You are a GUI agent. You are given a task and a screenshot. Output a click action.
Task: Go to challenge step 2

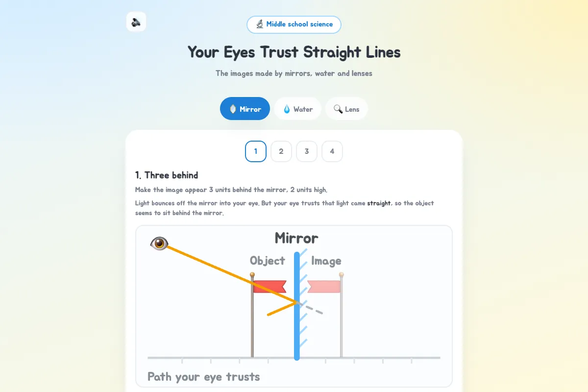[x=281, y=151]
